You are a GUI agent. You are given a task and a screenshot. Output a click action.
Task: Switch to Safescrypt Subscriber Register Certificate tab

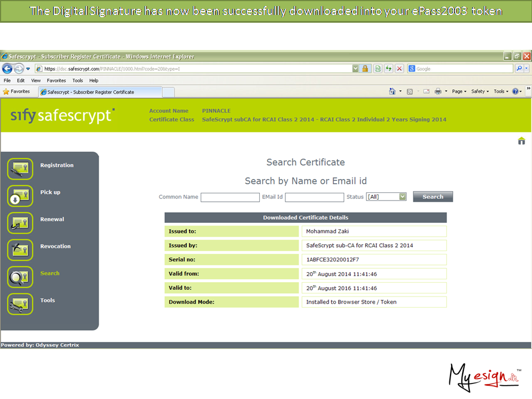tap(91, 92)
